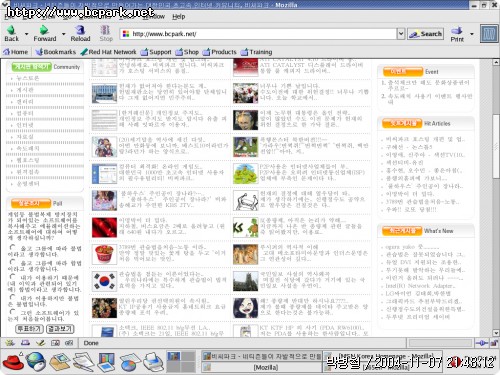Open the Red Hat main menu
The height and width of the screenshot is (375, 500).
pyautogui.click(x=13, y=362)
